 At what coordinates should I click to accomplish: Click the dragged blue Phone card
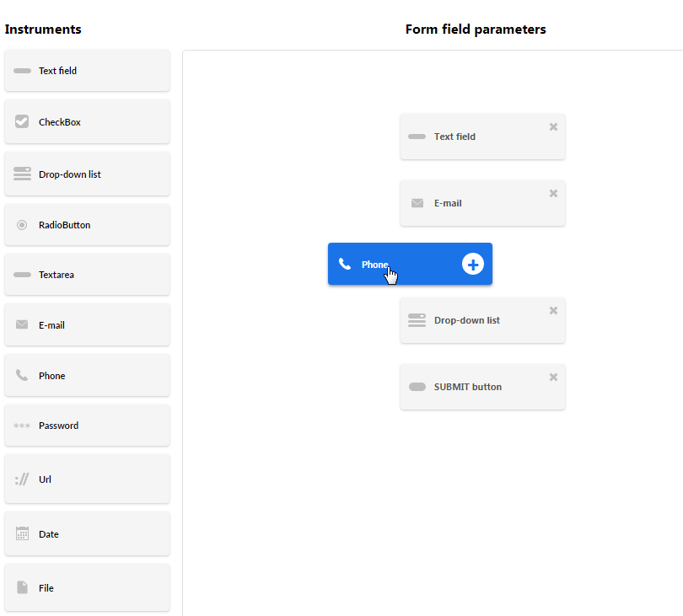point(410,265)
